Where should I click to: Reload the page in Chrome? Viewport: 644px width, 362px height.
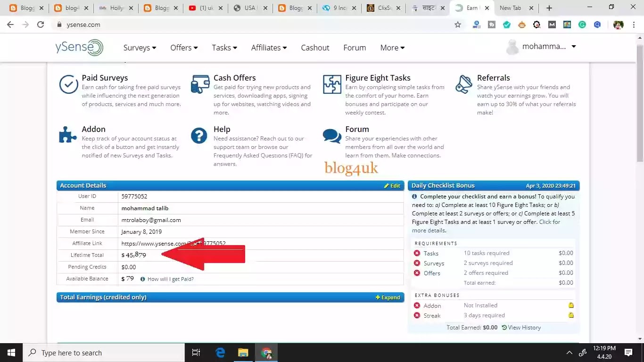tap(41, 25)
